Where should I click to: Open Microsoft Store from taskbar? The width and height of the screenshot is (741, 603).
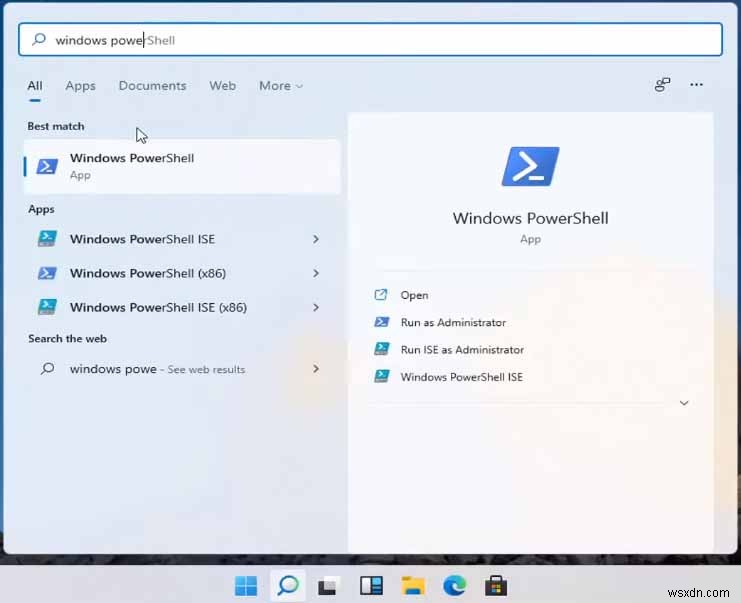coord(496,586)
